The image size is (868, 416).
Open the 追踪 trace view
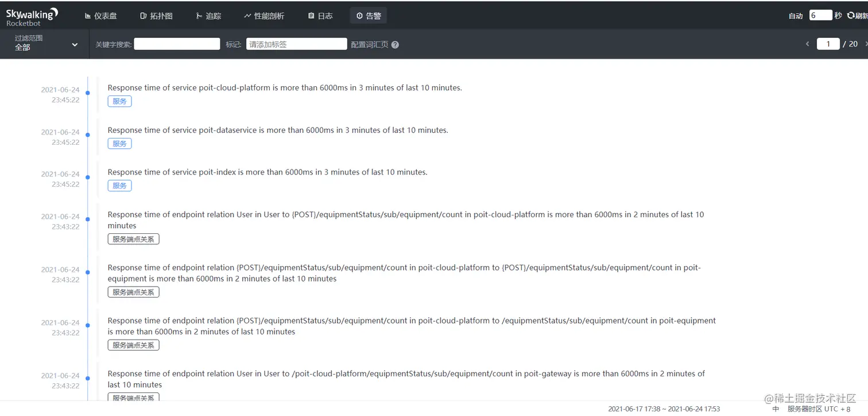pyautogui.click(x=208, y=16)
